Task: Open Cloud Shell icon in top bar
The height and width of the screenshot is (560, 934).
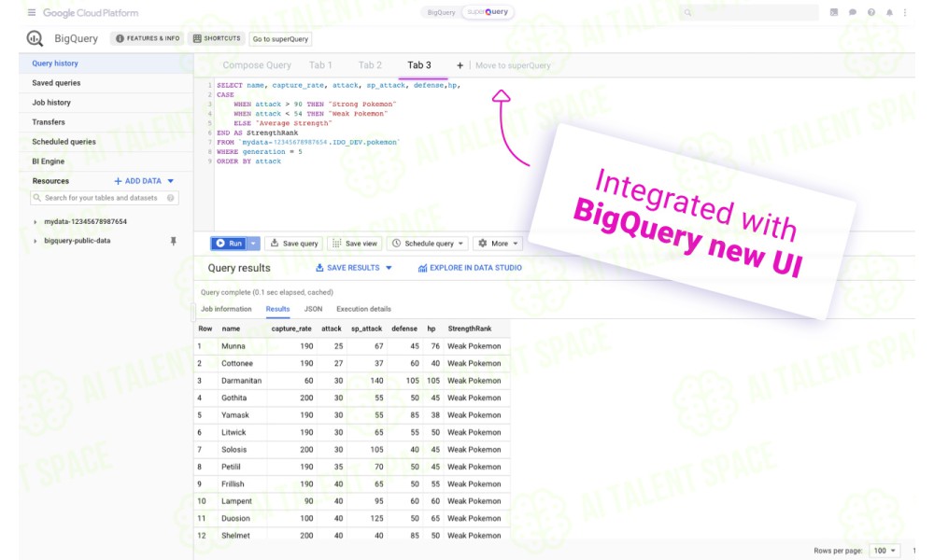Action: [834, 12]
